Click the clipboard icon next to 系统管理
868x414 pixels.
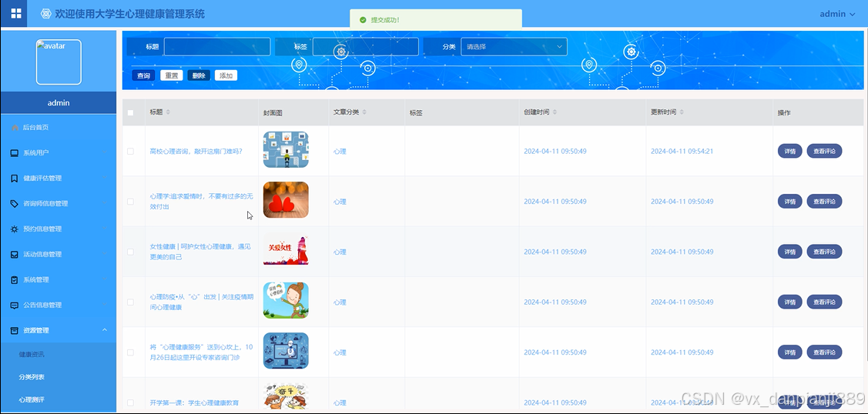15,279
